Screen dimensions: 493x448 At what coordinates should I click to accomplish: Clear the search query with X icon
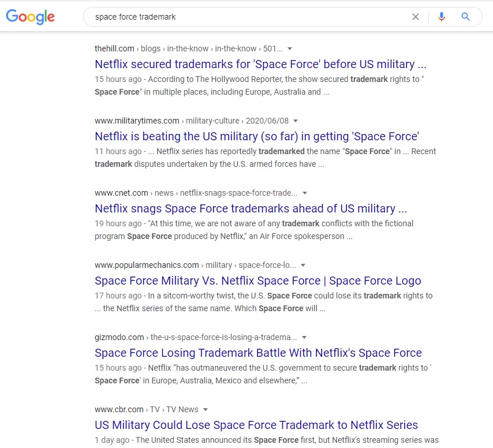point(415,17)
